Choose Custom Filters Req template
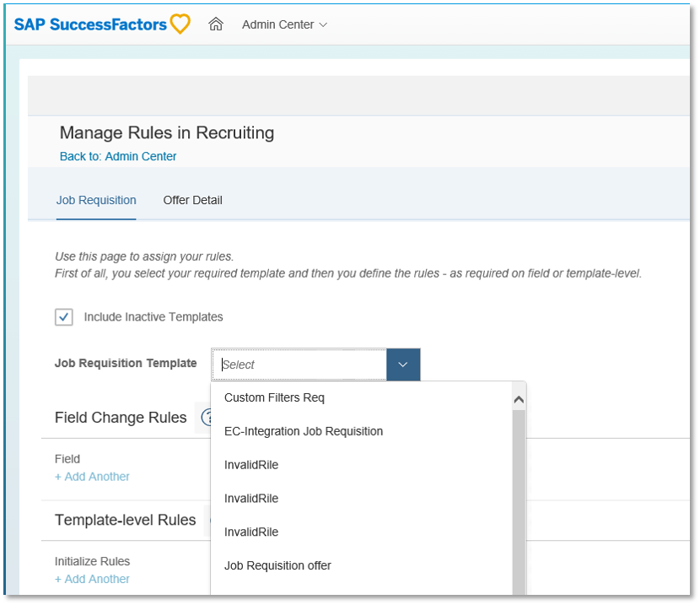 click(x=274, y=397)
